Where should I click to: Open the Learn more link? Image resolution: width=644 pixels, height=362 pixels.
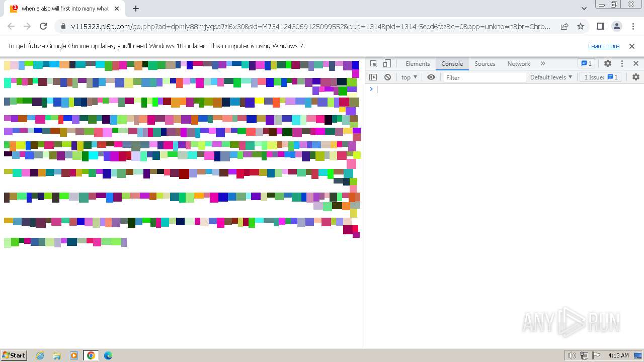(x=604, y=46)
